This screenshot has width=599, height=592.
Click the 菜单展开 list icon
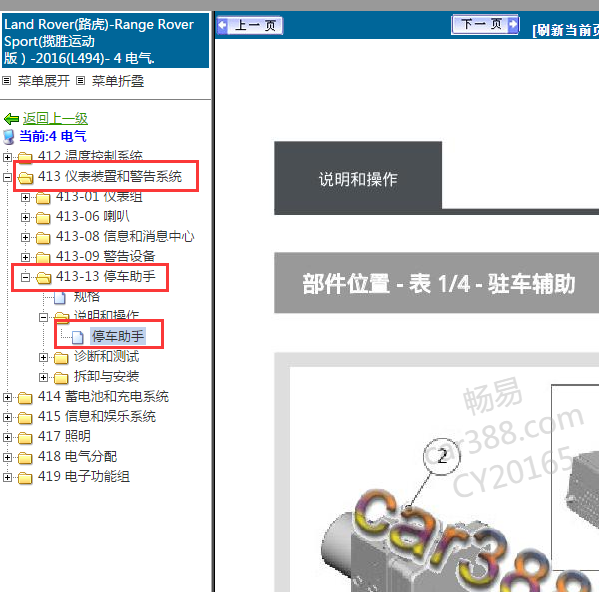pos(6,81)
